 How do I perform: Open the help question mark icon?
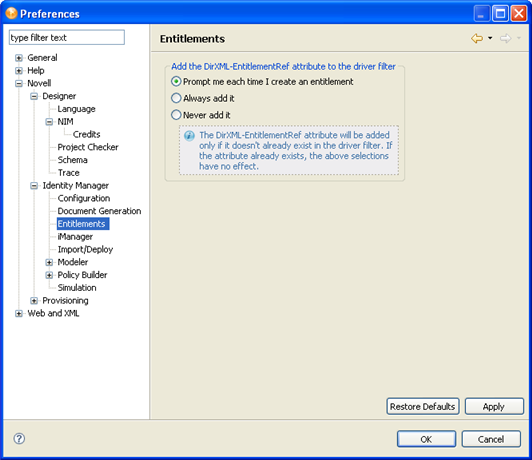19,438
